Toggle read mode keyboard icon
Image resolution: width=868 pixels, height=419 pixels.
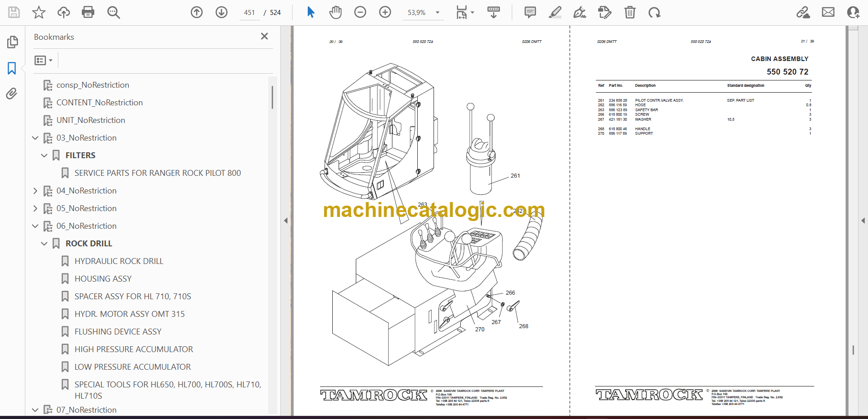click(x=494, y=12)
